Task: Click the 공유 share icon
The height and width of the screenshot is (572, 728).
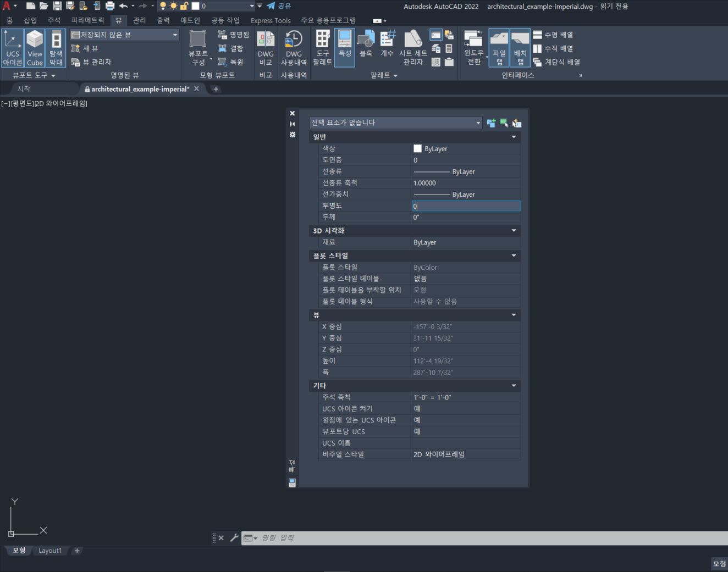Action: tap(279, 6)
